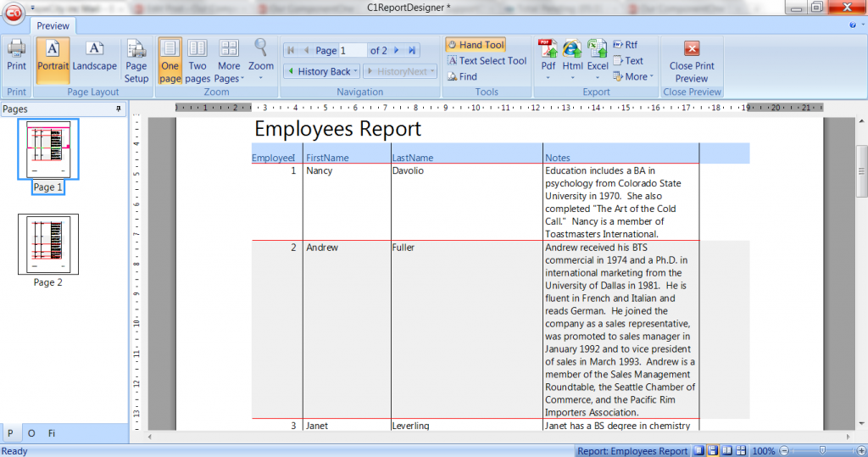Open the quick access toolbar dropdown
Viewport: 868px width, 457px height.
(33, 8)
